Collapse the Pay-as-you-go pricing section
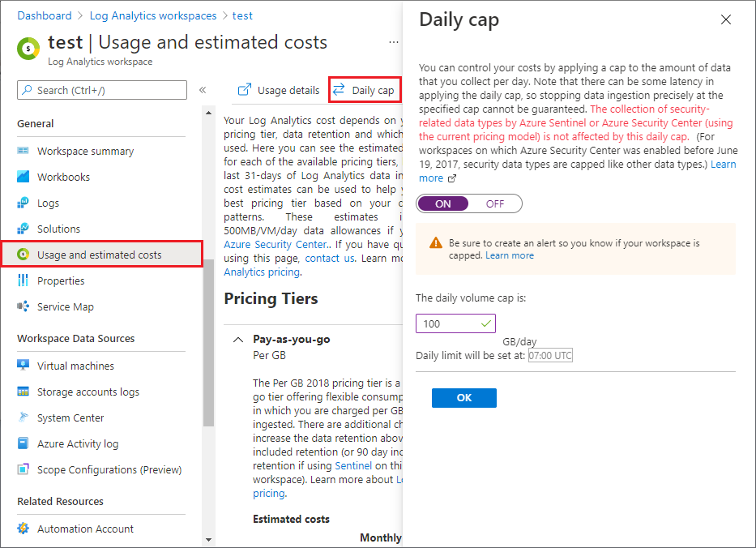Viewport: 756px width, 548px height. [238, 339]
